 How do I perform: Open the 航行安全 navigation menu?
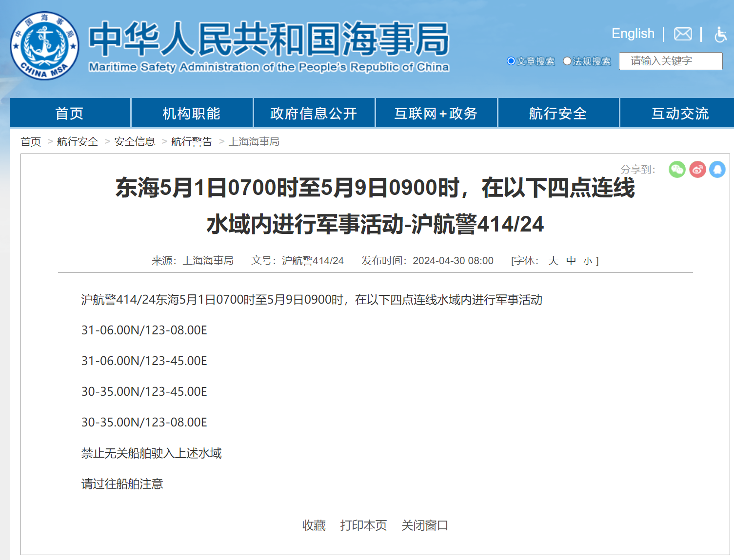(x=558, y=113)
